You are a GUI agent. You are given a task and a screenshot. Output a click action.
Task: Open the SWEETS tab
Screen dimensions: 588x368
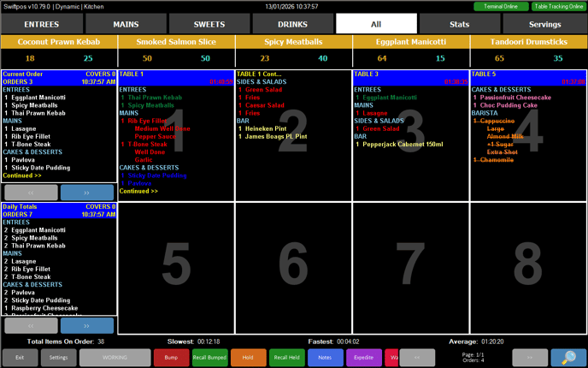pos(209,24)
